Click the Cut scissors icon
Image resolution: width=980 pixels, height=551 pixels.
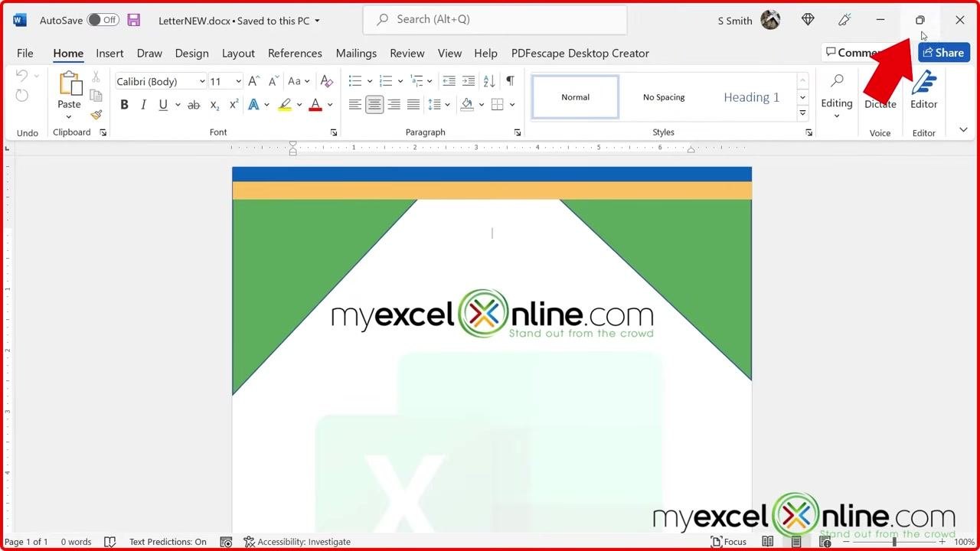point(96,77)
